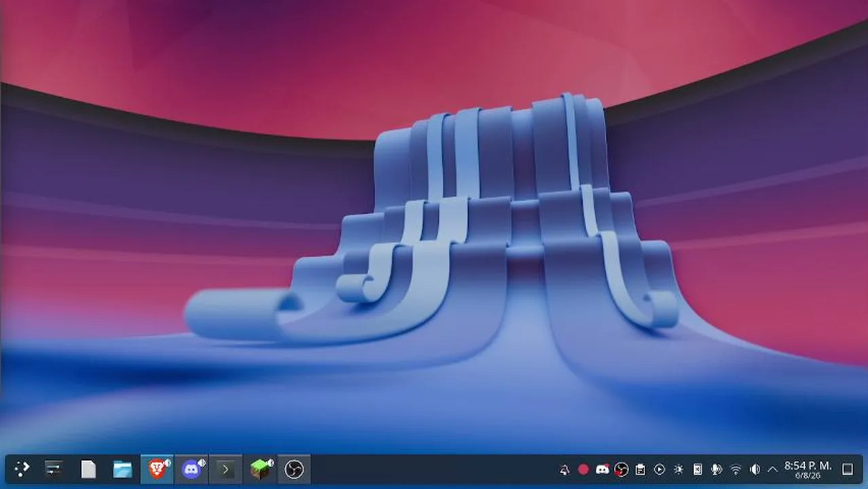Open the Konsole terminal window
This screenshot has width=868, height=489.
tap(225, 469)
